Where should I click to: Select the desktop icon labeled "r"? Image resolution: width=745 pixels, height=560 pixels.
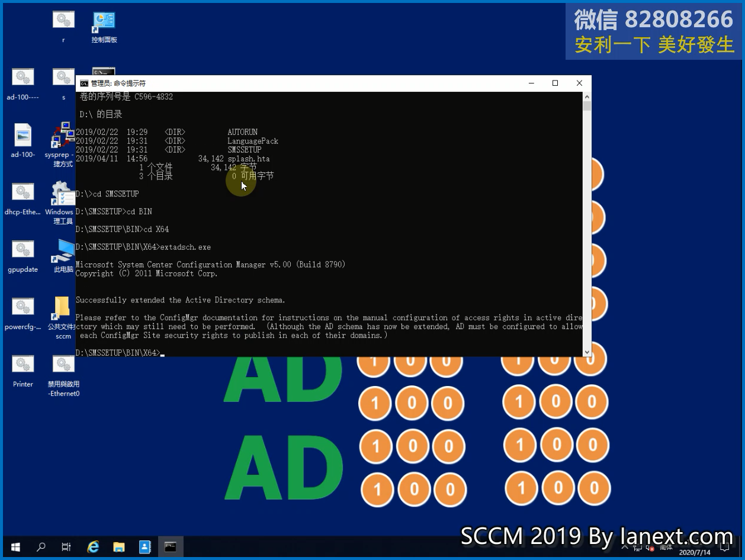click(63, 27)
